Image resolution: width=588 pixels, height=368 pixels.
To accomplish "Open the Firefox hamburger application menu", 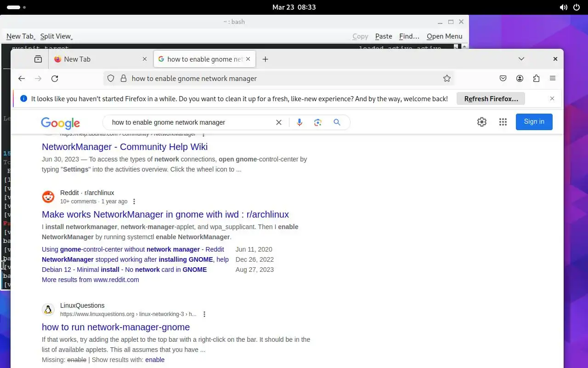I will tap(553, 79).
